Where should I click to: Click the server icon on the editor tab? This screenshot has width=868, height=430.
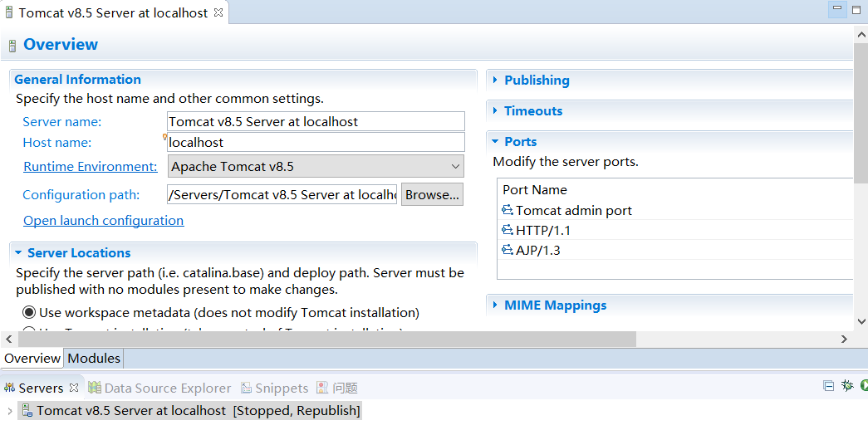[x=9, y=12]
